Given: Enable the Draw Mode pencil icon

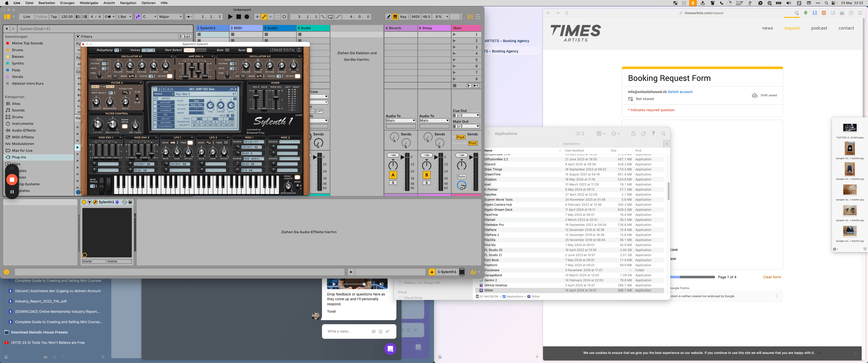Looking at the screenshot, I should 389,16.
